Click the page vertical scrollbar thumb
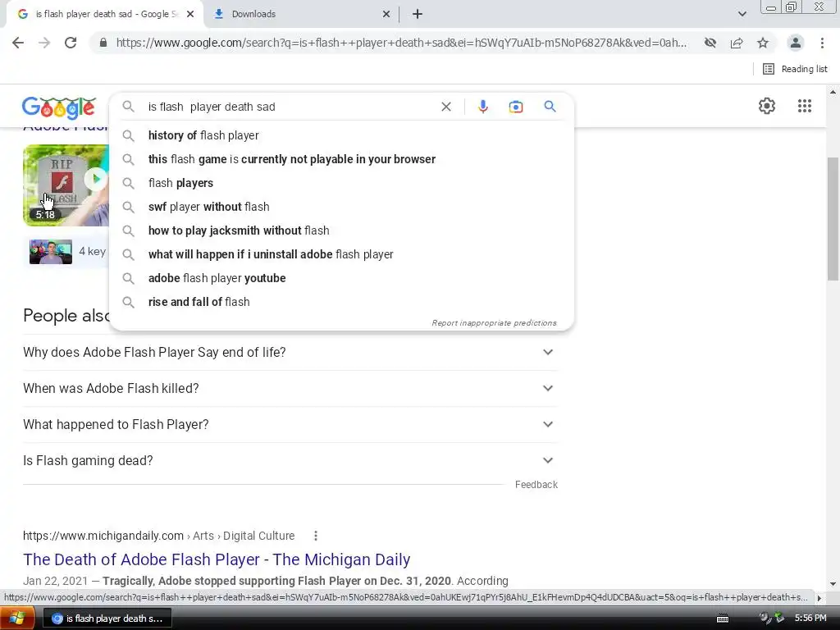The width and height of the screenshot is (840, 630). point(833,218)
